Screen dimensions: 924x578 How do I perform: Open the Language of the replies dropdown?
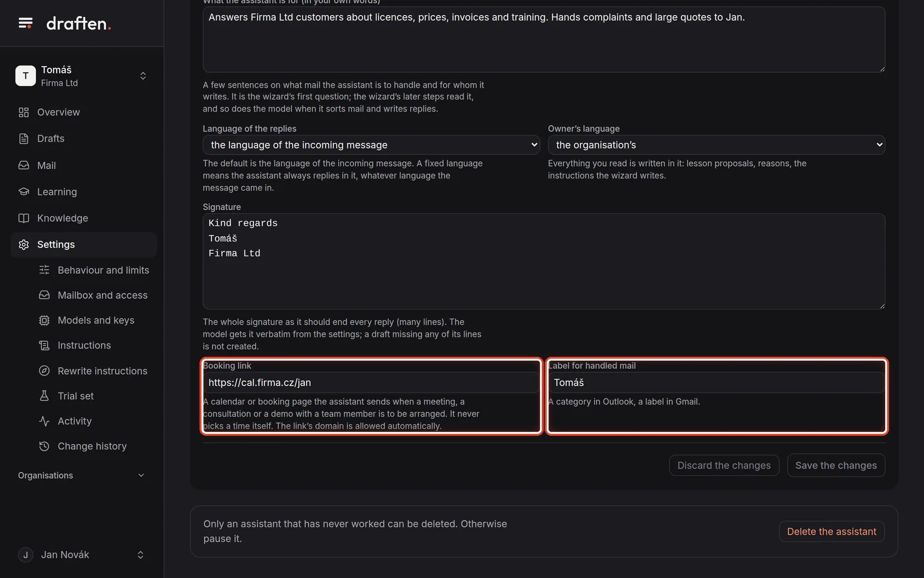(x=371, y=145)
